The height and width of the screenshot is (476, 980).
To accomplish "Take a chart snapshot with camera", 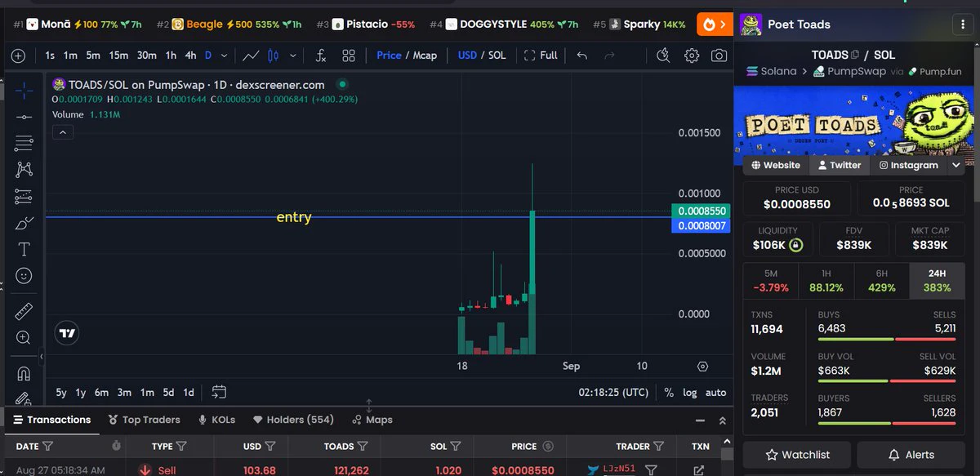I will click(719, 56).
